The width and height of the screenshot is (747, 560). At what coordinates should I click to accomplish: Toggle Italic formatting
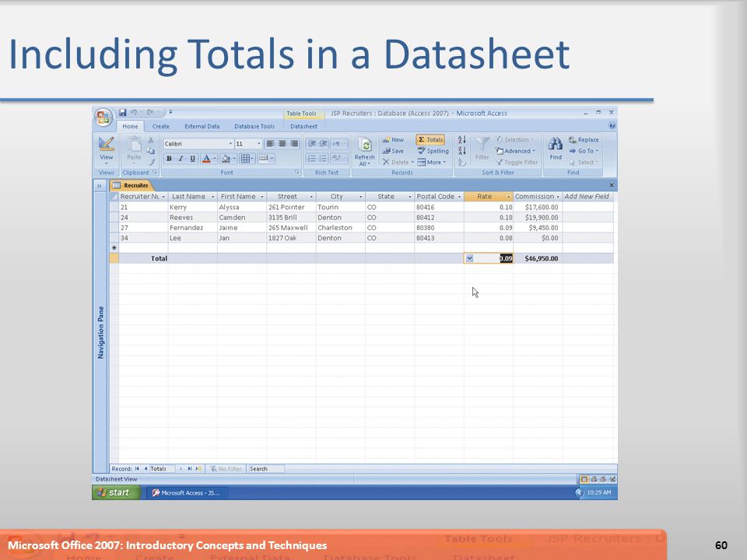point(181,159)
